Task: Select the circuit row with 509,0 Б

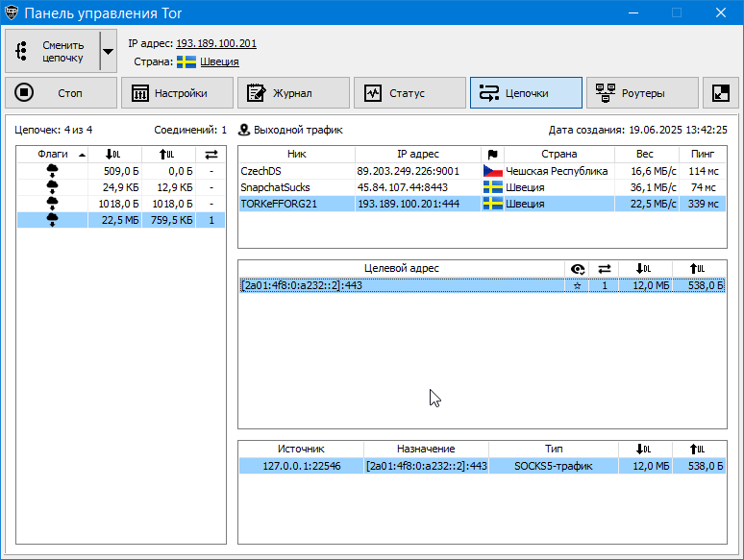Action: (x=121, y=171)
